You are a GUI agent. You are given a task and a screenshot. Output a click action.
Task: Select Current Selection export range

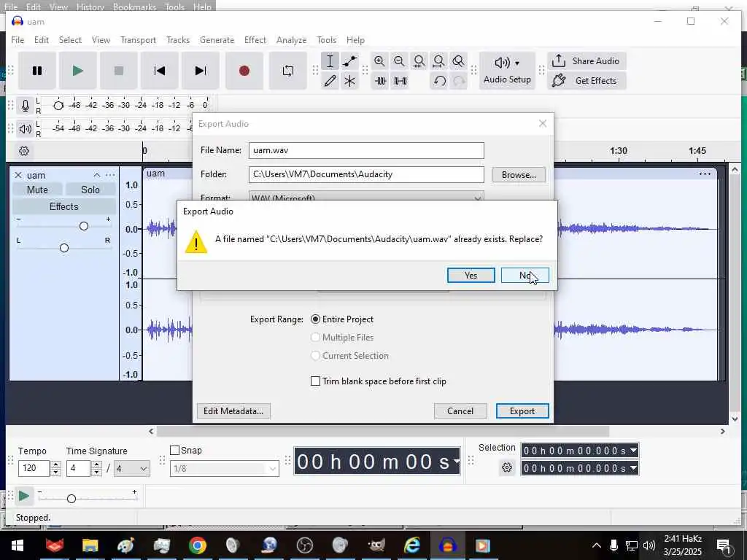coord(315,356)
